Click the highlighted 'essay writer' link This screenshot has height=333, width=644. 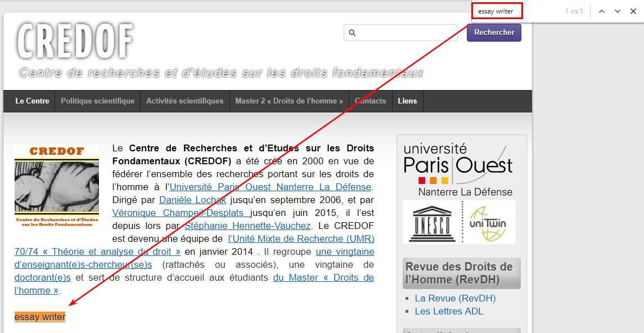(40, 317)
